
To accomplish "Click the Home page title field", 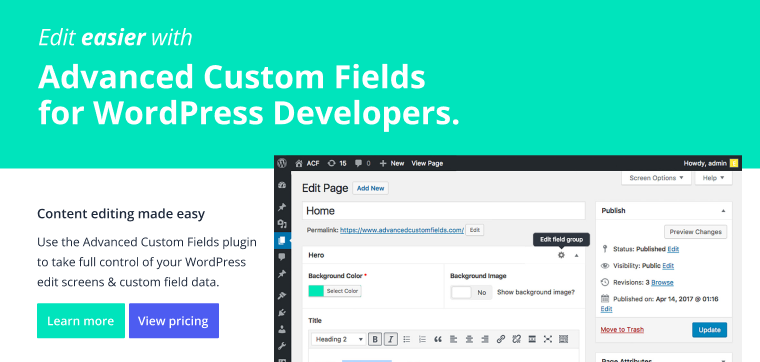I will pos(443,211).
